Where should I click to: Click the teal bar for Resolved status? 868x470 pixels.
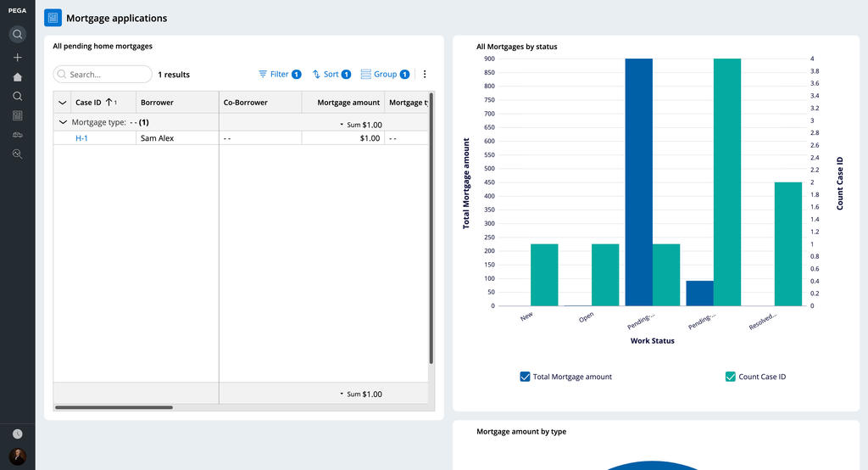tap(787, 243)
